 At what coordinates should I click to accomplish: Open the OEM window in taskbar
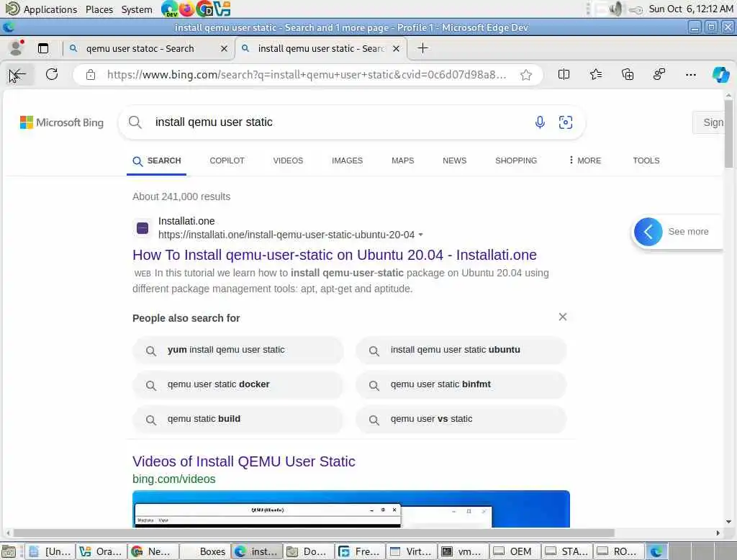514,551
